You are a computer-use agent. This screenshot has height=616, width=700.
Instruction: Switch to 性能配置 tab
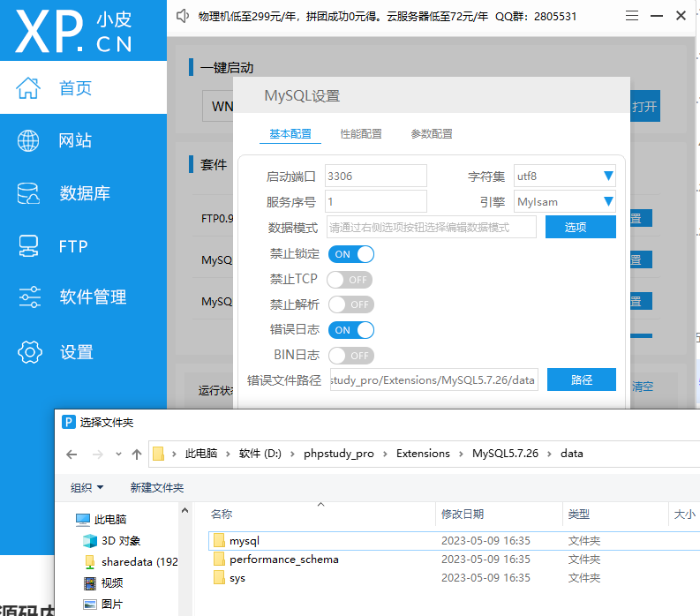(361, 134)
